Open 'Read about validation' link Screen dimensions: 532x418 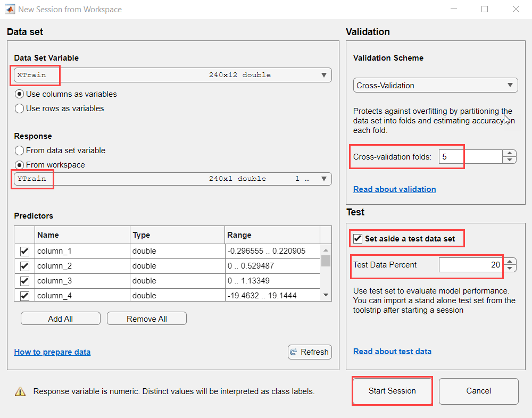click(394, 189)
